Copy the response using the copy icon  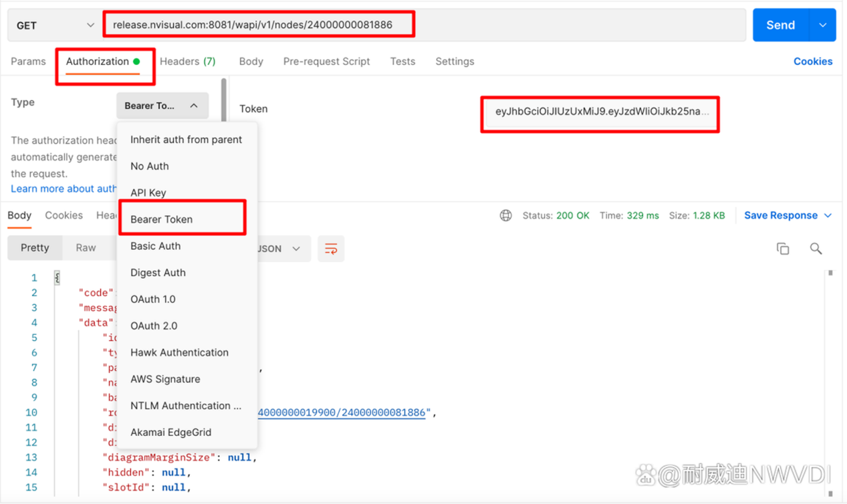click(783, 249)
